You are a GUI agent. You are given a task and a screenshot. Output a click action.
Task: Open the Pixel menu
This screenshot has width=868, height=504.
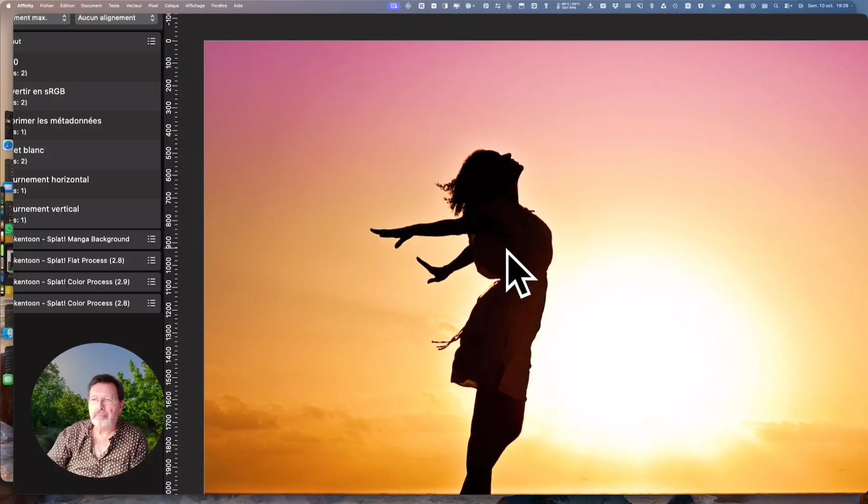153,6
